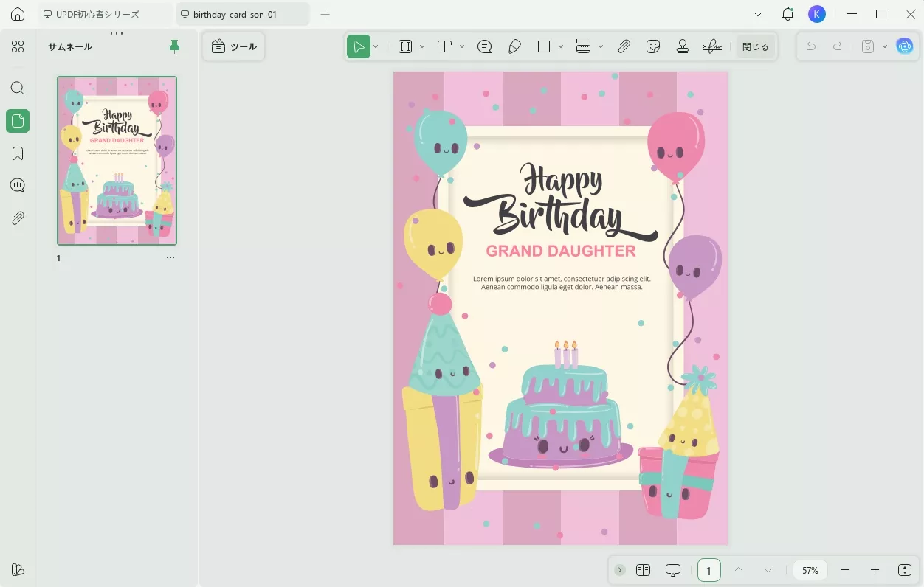
Task: Minimize the UPDF window
Action: click(853, 14)
